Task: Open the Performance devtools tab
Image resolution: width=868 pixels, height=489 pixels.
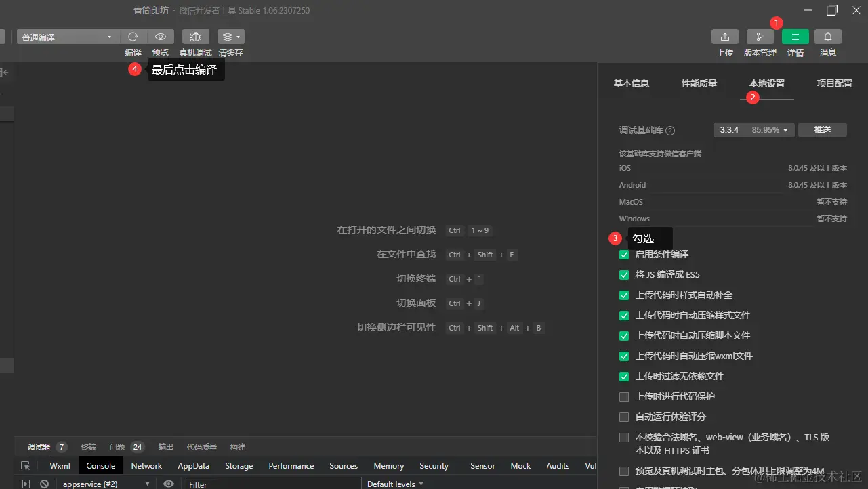Action: (x=291, y=466)
